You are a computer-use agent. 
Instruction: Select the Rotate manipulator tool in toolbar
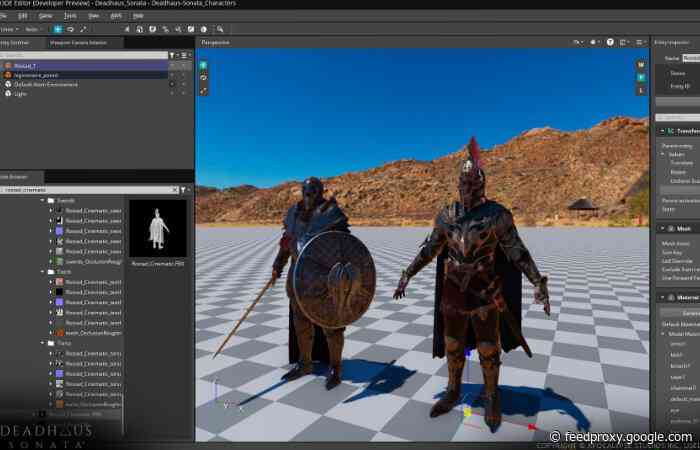71,29
